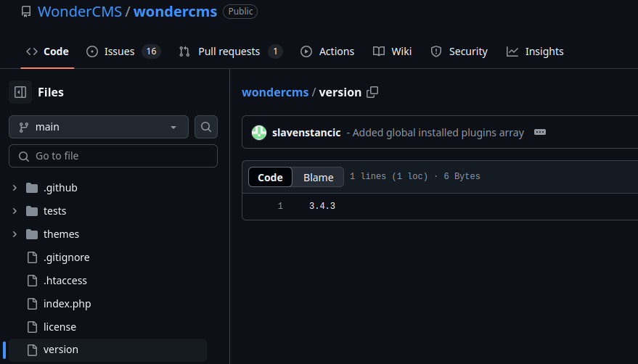Open the main branch dropdown

click(x=99, y=127)
